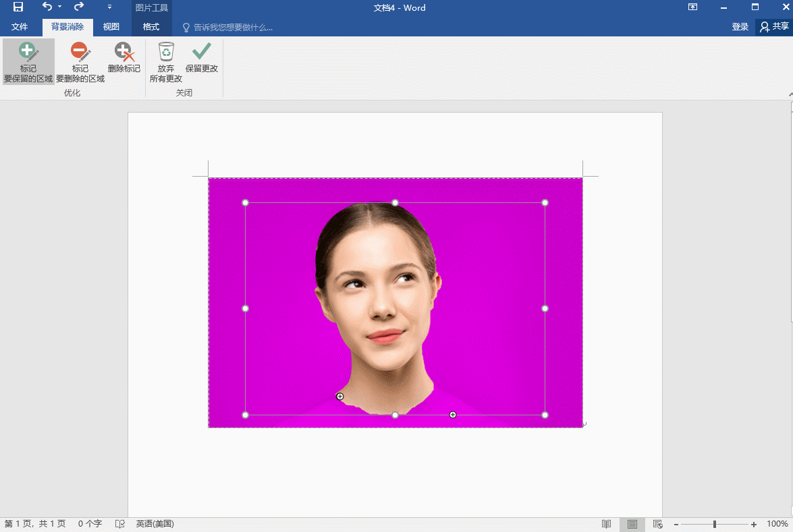Click the top-right selection handle

point(545,202)
